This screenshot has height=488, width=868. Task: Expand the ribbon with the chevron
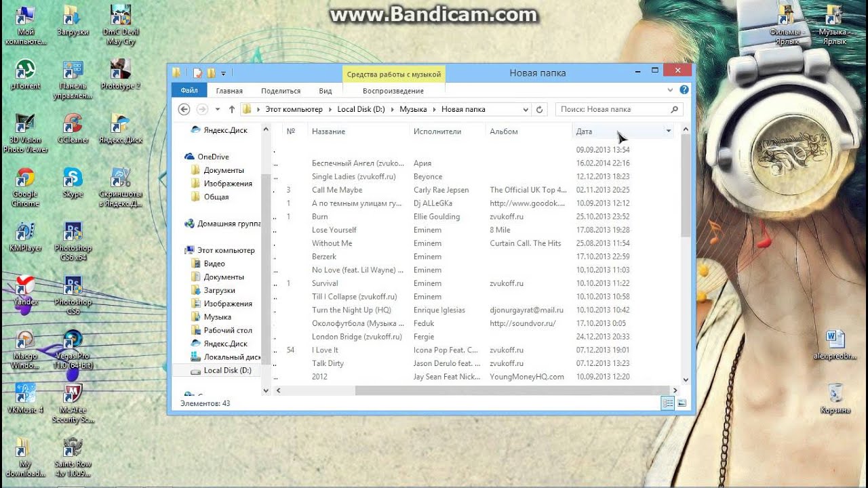671,90
